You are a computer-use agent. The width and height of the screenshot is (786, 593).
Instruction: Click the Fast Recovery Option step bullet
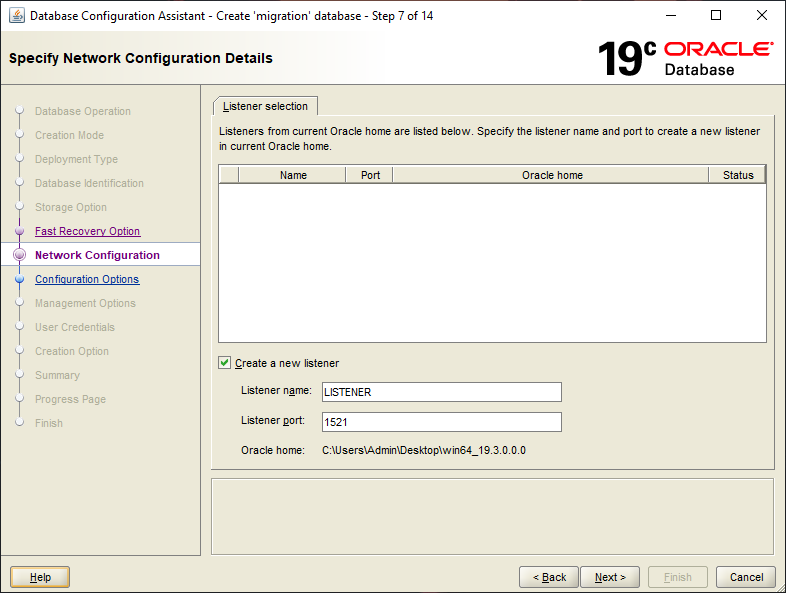pyautogui.click(x=19, y=231)
